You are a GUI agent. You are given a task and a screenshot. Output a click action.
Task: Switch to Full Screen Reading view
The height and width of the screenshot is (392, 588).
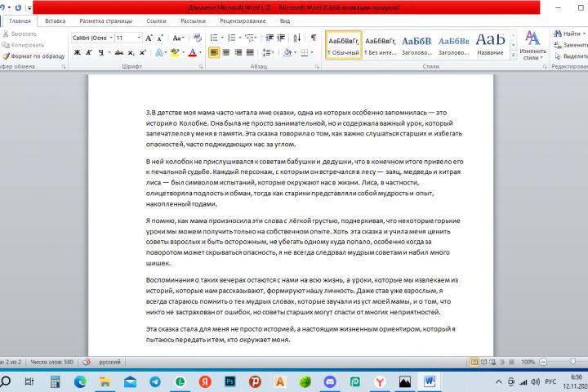click(483, 362)
